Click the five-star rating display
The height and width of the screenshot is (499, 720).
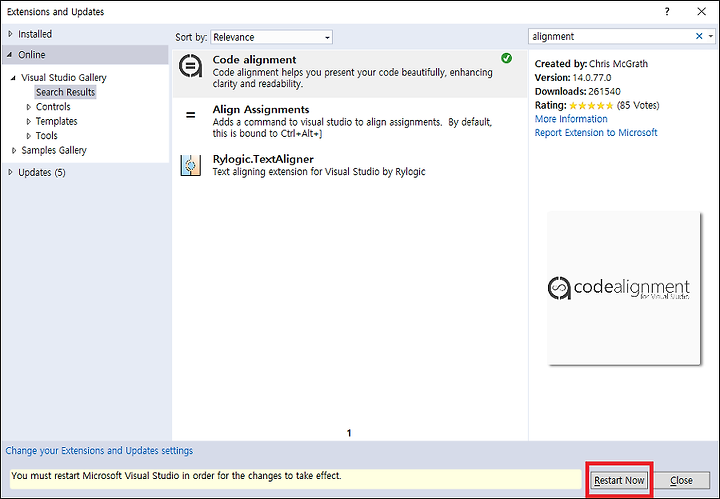591,106
